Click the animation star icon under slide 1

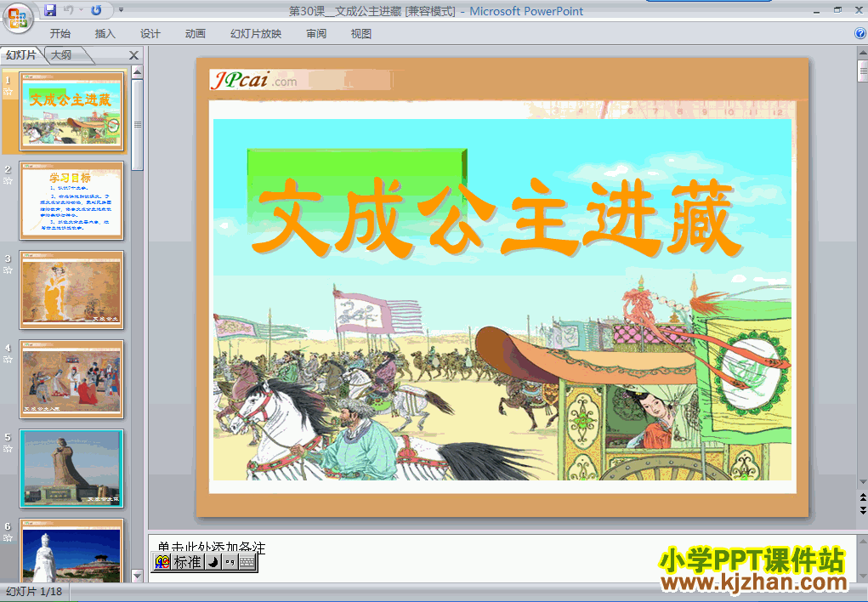(x=8, y=92)
